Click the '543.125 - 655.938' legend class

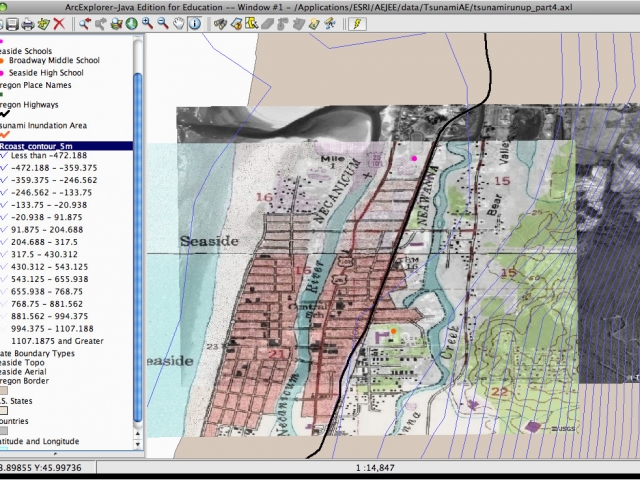(x=49, y=279)
